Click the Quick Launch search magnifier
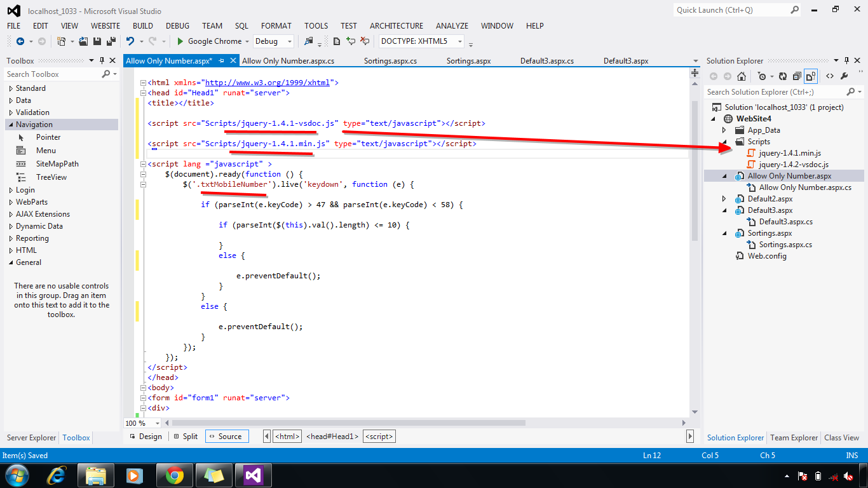Image resolution: width=868 pixels, height=488 pixels. 795,10
